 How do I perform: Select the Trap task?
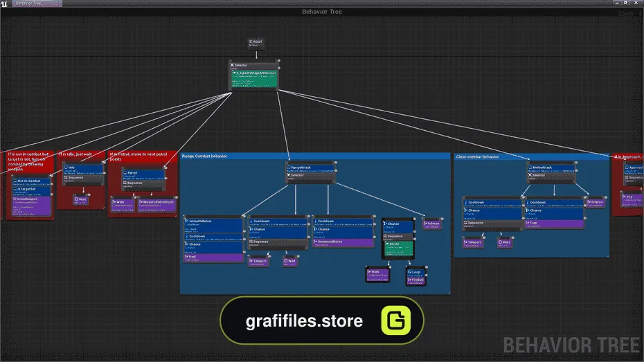click(x=554, y=224)
